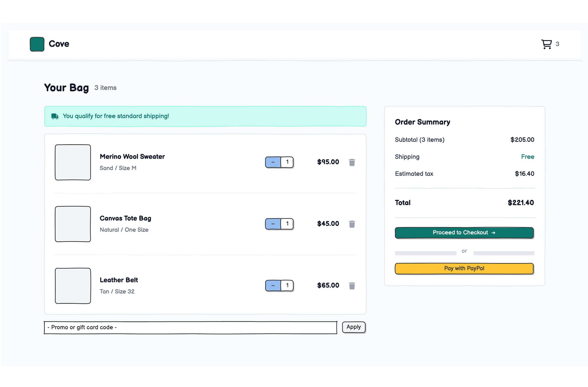This screenshot has width=588, height=387.
Task: Open Canvas Tote Bag product thumbnail
Action: 73,224
